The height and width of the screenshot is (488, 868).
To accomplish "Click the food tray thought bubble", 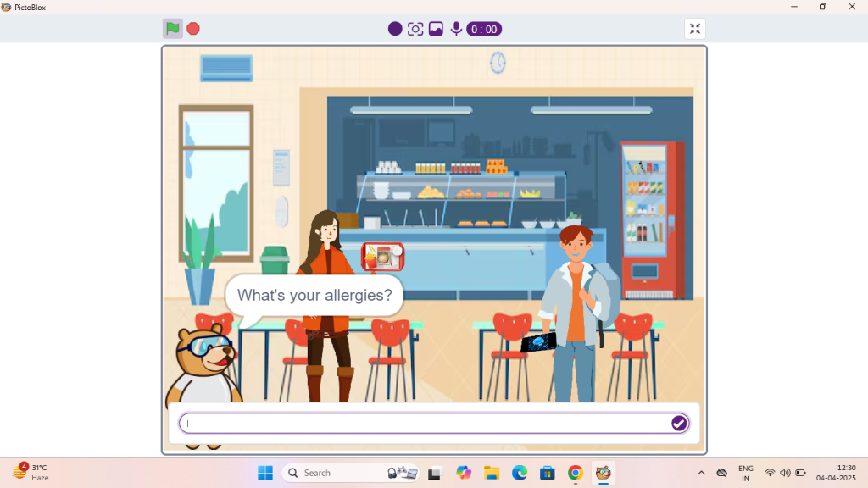I will coord(382,258).
